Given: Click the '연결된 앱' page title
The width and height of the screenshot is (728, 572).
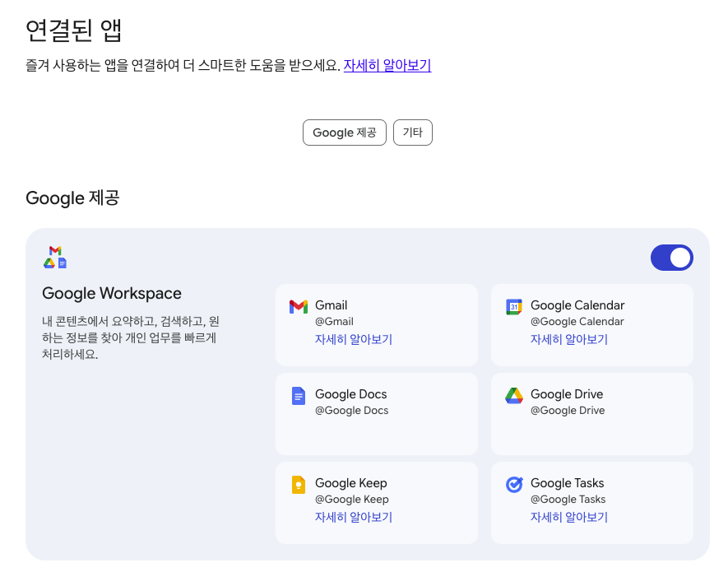Looking at the screenshot, I should (x=74, y=31).
